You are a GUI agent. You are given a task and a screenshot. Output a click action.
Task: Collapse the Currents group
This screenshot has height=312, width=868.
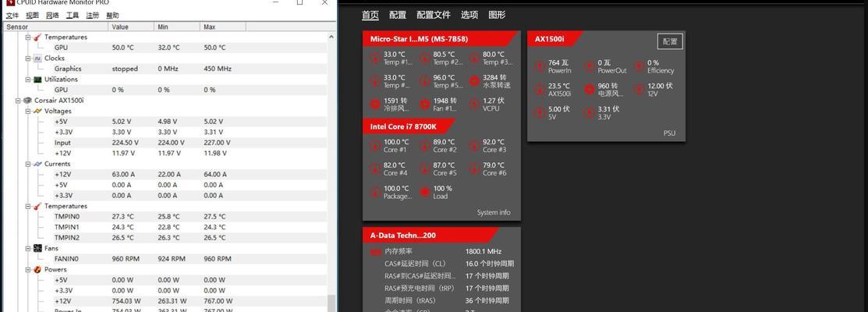tap(27, 165)
